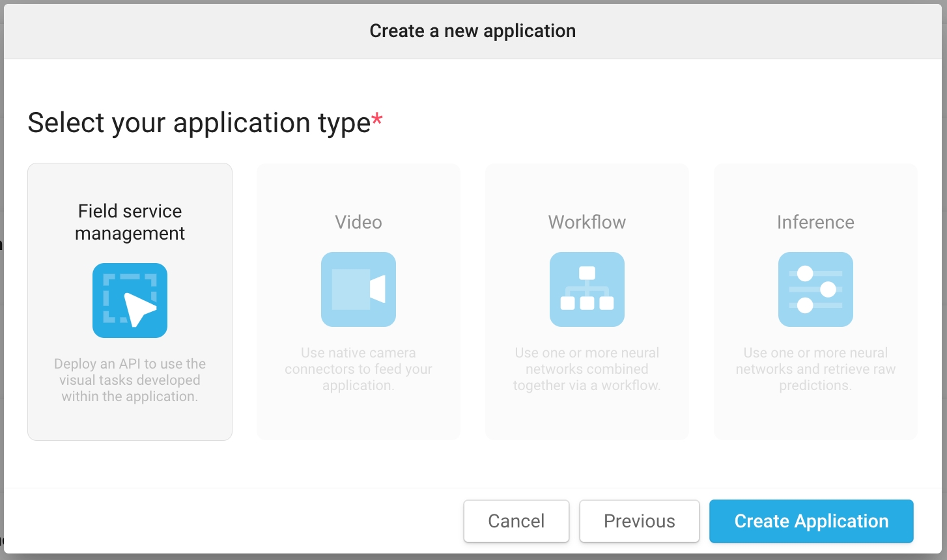Cancel the new application dialog
This screenshot has height=560, width=947.
point(516,521)
